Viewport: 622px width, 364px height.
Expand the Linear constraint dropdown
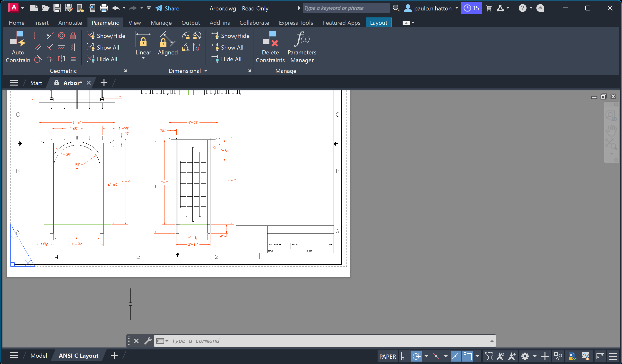pyautogui.click(x=143, y=59)
